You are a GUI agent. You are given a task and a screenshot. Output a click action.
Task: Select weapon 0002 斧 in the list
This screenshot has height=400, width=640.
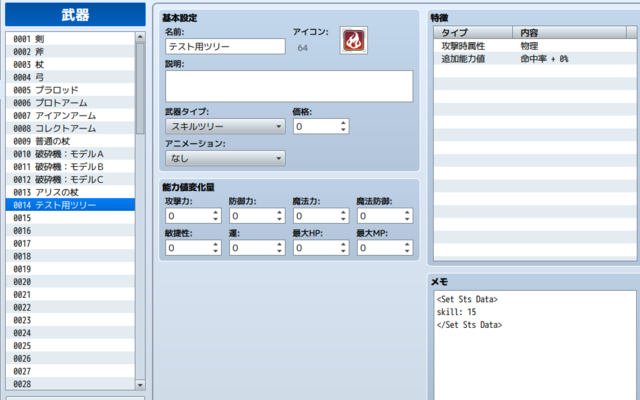click(70, 51)
